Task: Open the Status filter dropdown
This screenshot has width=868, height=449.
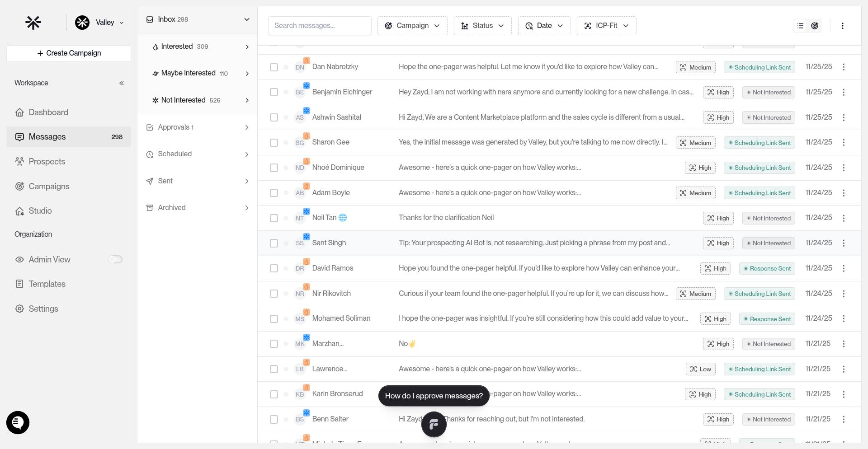Action: [x=482, y=26]
